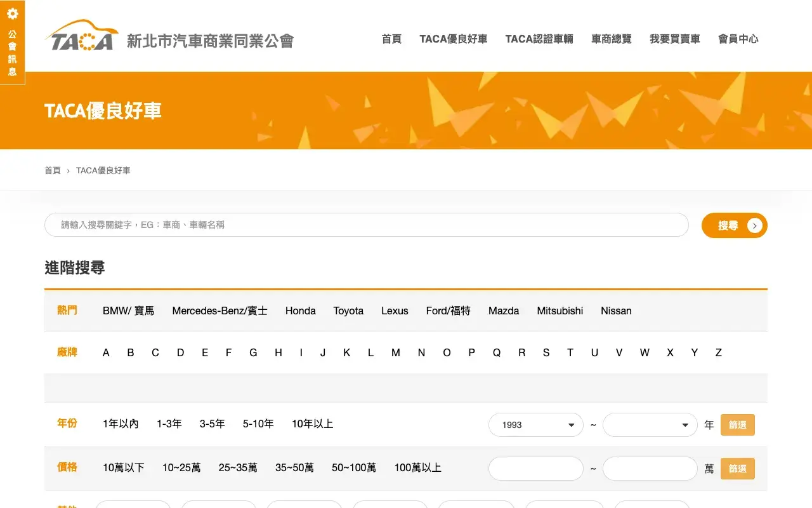Viewport: 812px width, 508px height.
Task: Select brand letter Z
Action: tap(719, 352)
